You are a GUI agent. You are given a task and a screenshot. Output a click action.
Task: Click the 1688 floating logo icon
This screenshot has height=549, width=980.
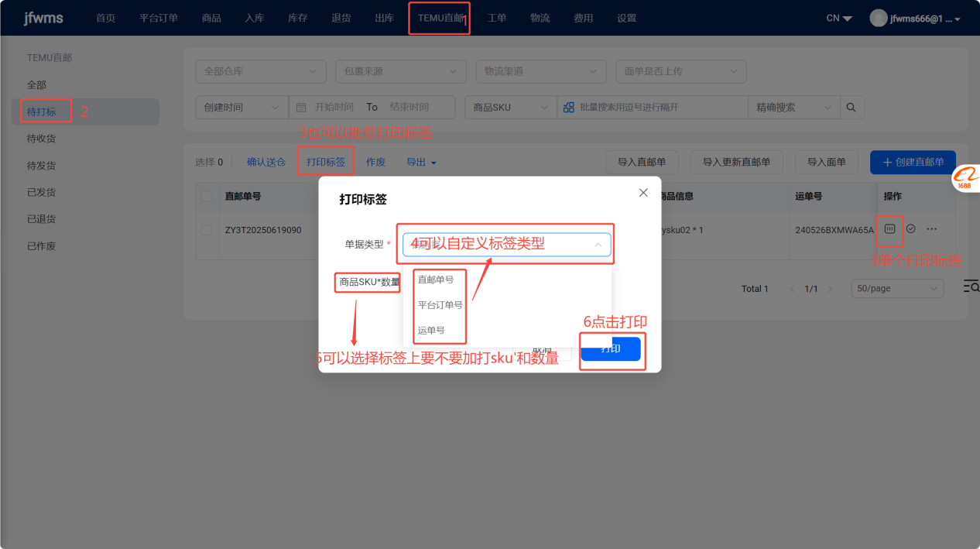966,179
